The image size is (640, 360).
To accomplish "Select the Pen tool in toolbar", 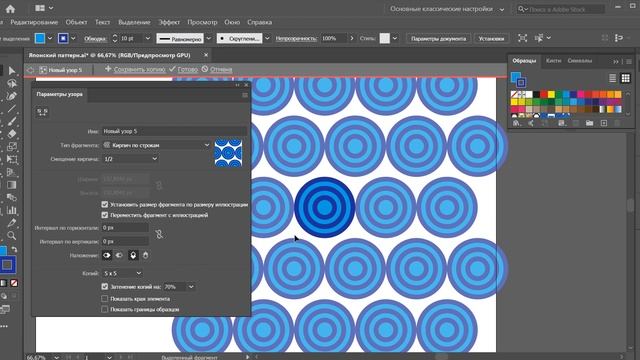I will (12, 96).
